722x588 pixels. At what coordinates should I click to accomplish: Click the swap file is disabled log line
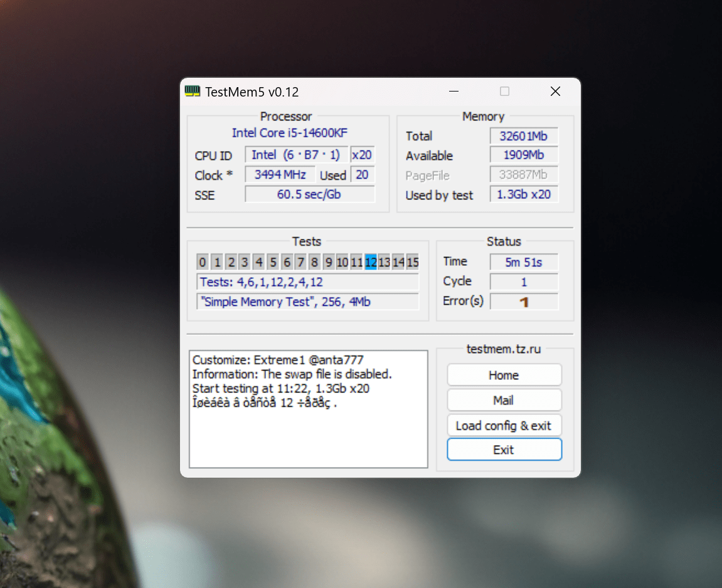pyautogui.click(x=292, y=374)
